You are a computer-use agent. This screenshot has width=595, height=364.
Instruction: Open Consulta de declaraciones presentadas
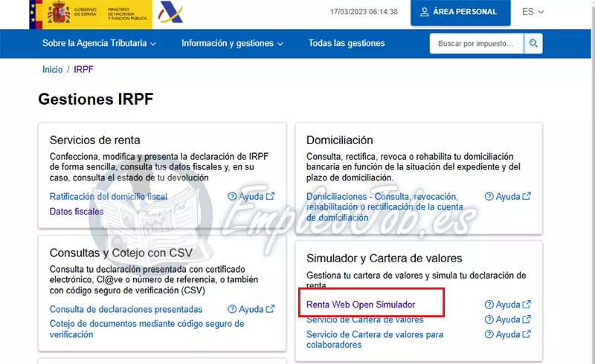click(126, 309)
